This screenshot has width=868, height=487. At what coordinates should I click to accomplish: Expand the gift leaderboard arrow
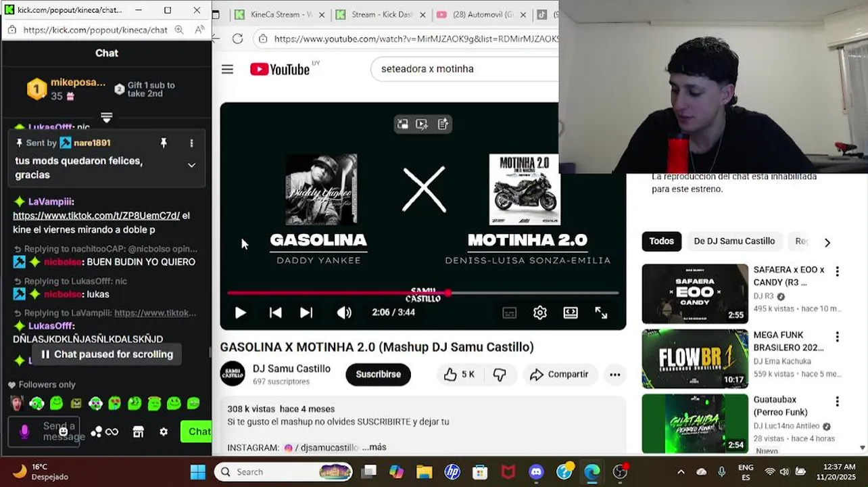(x=106, y=118)
